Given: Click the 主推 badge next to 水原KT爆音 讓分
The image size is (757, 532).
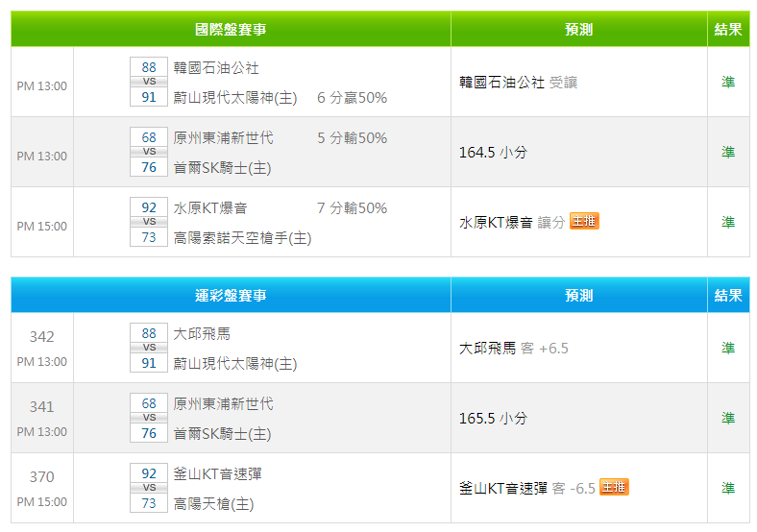Looking at the screenshot, I should tap(584, 221).
